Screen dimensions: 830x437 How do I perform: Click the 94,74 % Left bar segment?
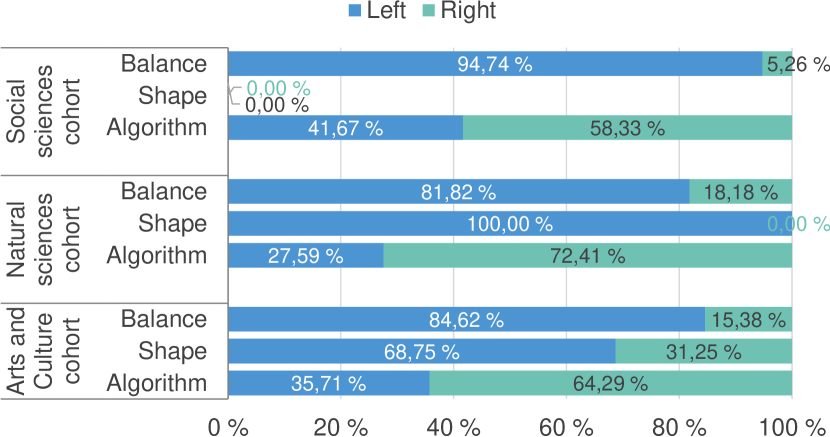coord(495,64)
